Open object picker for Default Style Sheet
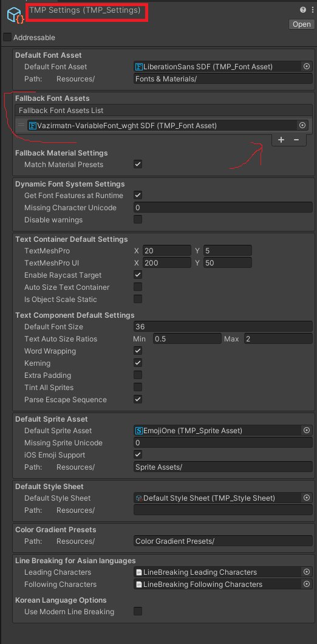The height and width of the screenshot is (644, 317). point(306,498)
